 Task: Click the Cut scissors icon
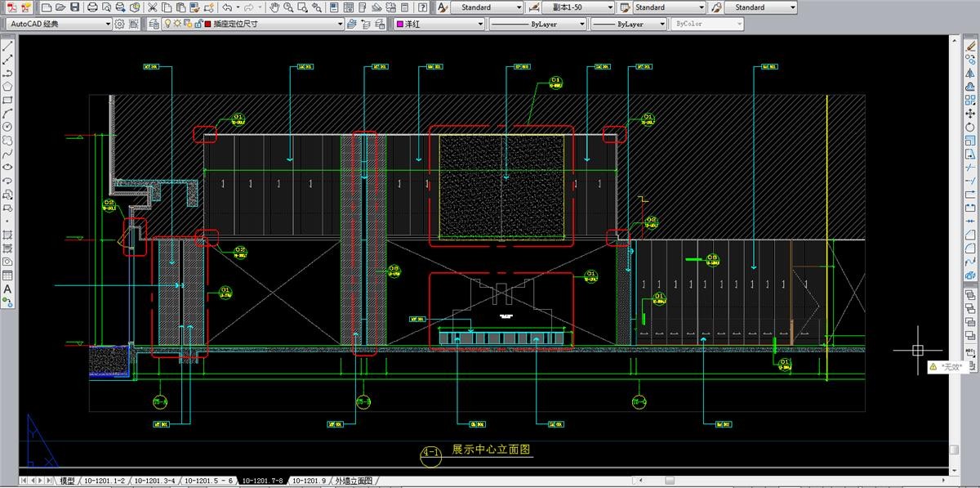[152, 7]
